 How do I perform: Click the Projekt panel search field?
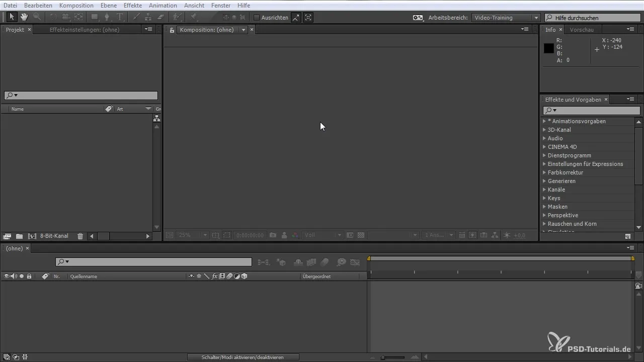pos(81,96)
